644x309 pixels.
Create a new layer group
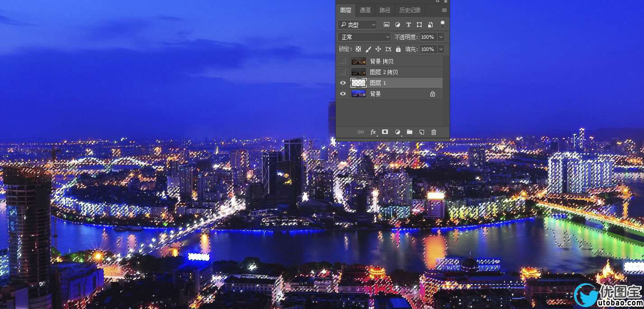410,132
